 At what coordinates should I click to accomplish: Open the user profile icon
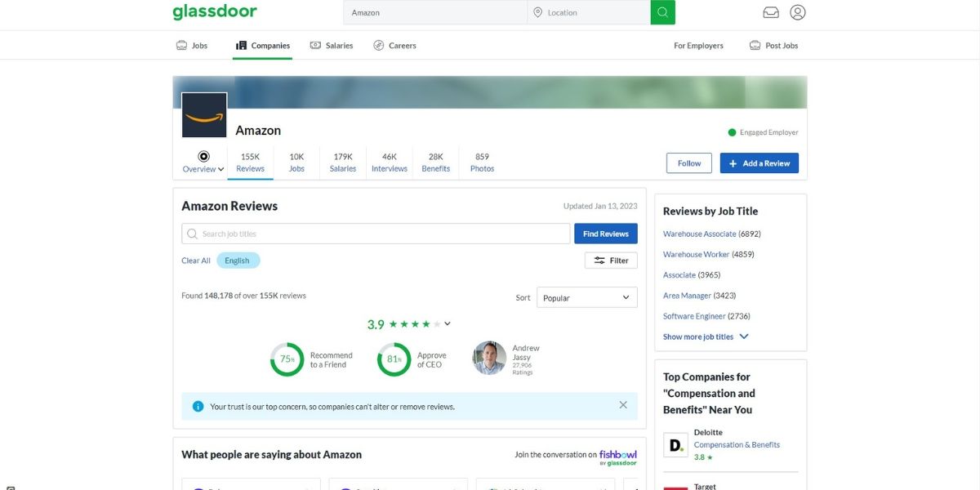tap(798, 12)
